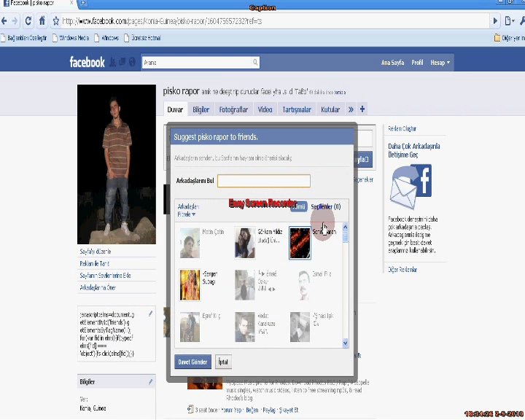The image size is (525, 420).
Task: Open the browser page menu icon
Action: point(509,21)
